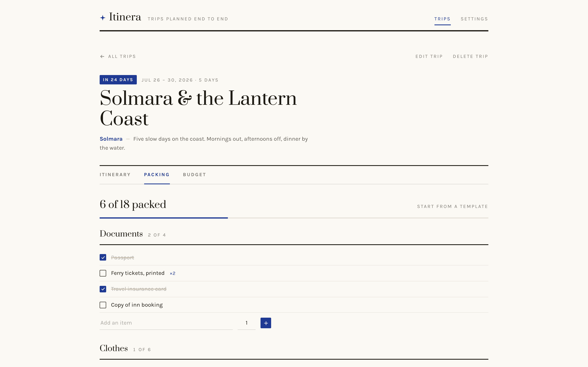588x367 pixels.
Task: Click the packed progress bar
Action: pyautogui.click(x=294, y=218)
